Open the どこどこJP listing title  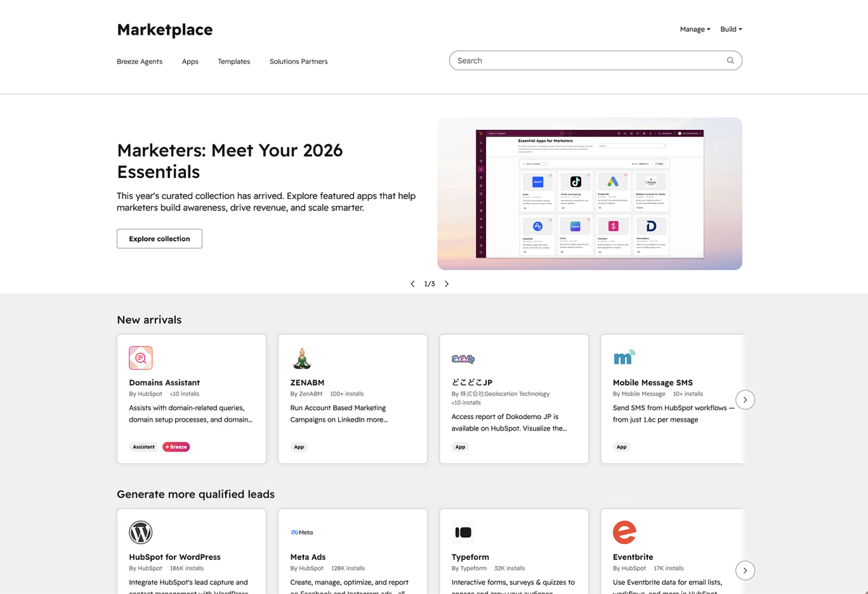click(x=472, y=382)
